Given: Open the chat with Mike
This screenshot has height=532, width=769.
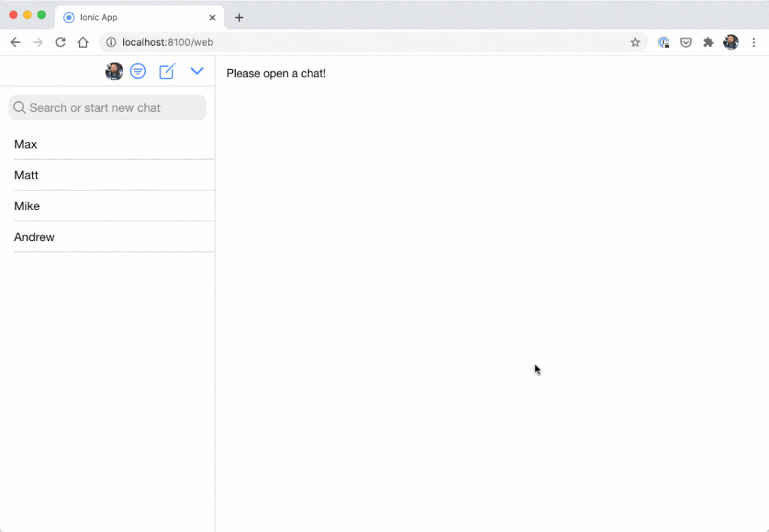Looking at the screenshot, I should click(107, 206).
